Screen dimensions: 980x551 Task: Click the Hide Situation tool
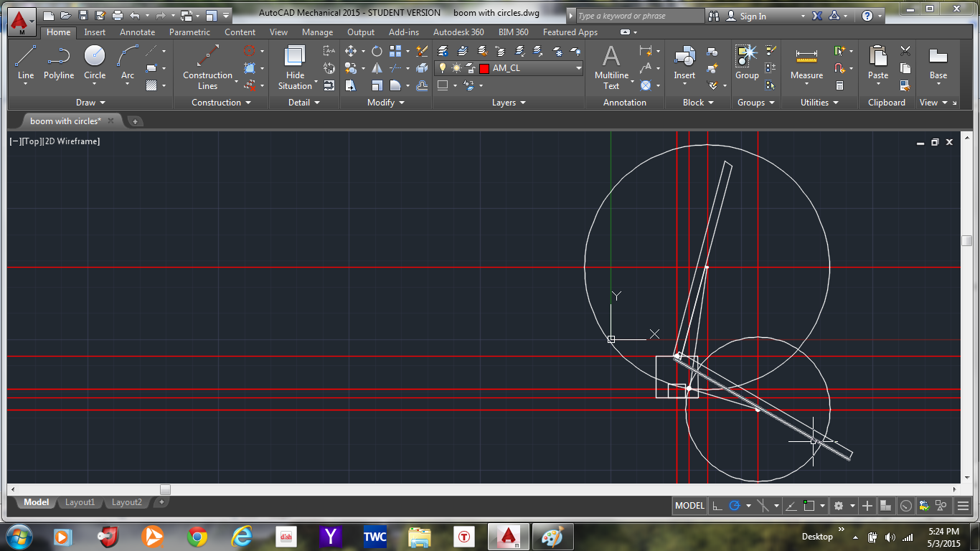[x=295, y=66]
